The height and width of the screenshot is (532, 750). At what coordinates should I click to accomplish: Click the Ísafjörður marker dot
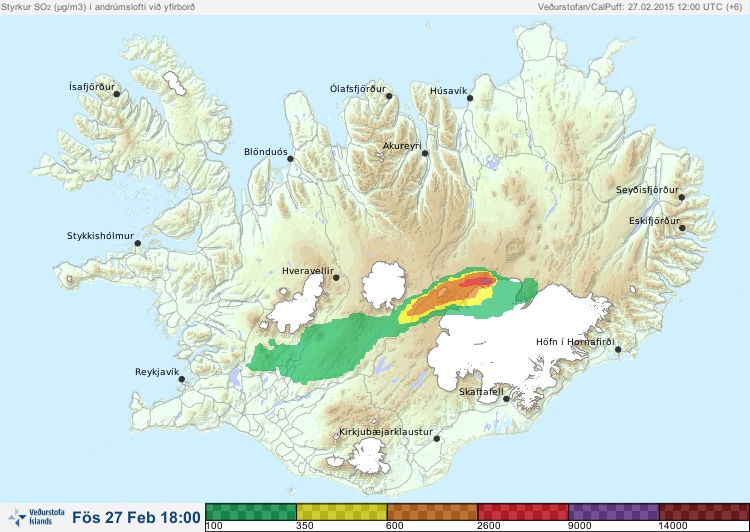coord(116,94)
